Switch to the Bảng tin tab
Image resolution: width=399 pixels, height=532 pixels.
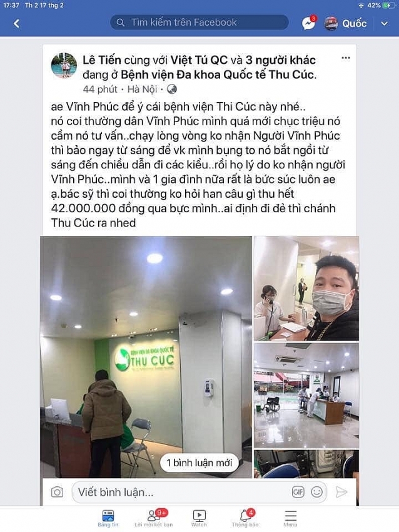pyautogui.click(x=108, y=518)
